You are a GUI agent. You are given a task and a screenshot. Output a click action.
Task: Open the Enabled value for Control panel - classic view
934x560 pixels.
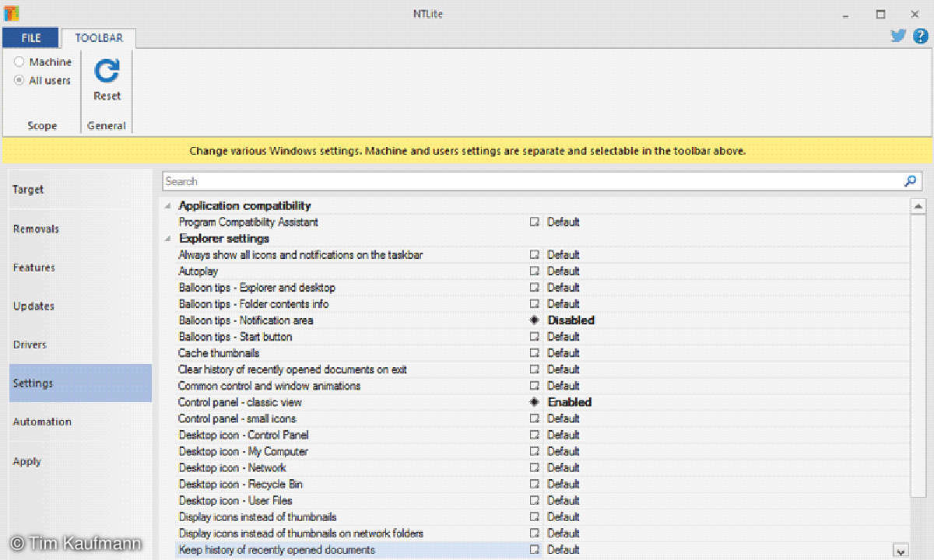[x=570, y=402]
